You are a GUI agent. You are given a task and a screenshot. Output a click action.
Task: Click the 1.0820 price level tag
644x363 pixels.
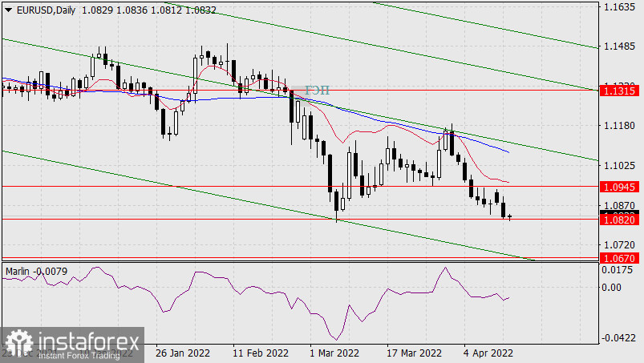pyautogui.click(x=620, y=219)
